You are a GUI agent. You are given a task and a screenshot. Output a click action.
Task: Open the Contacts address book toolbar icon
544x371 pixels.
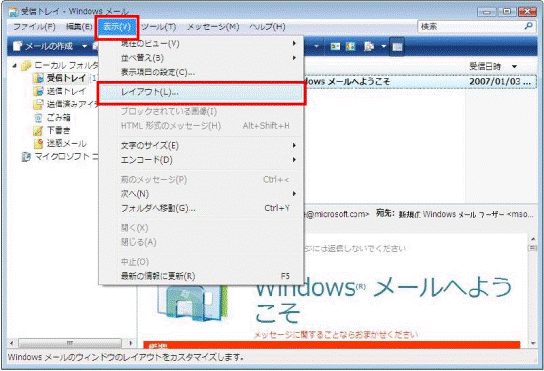click(x=335, y=46)
